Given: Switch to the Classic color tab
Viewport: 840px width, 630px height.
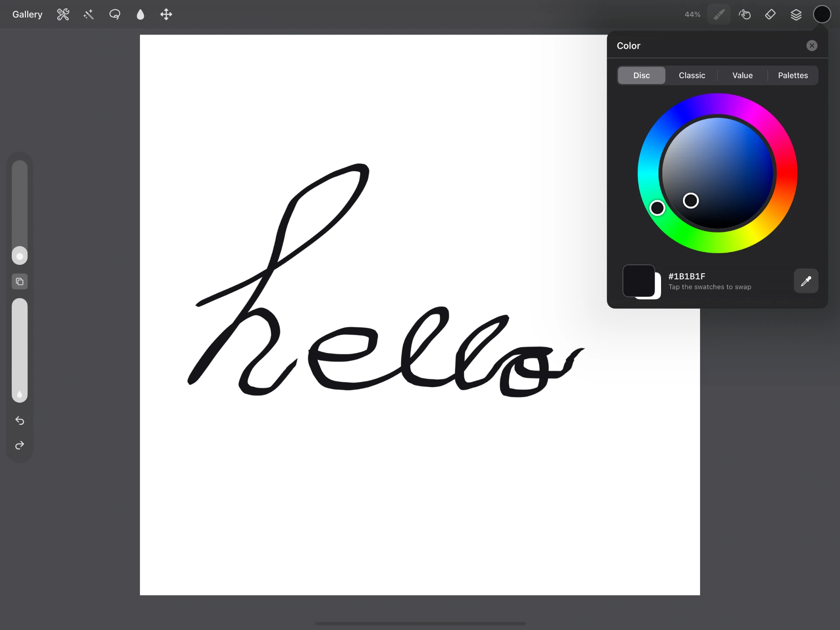Looking at the screenshot, I should click(x=692, y=75).
